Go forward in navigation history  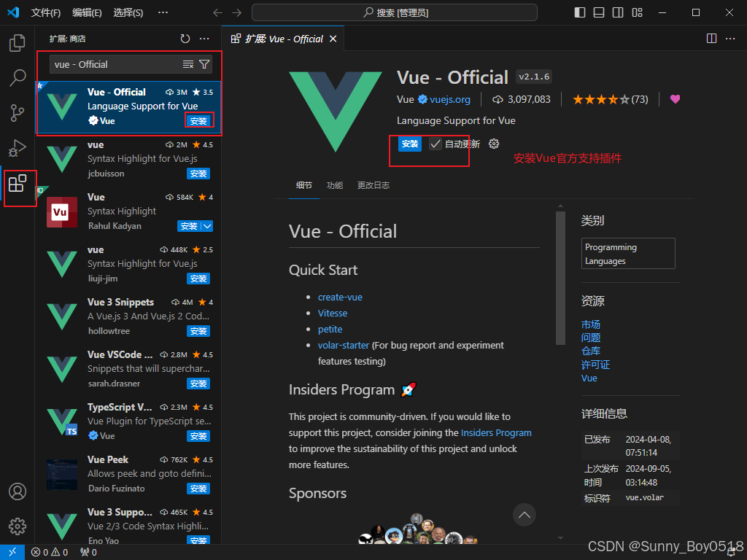tap(237, 13)
